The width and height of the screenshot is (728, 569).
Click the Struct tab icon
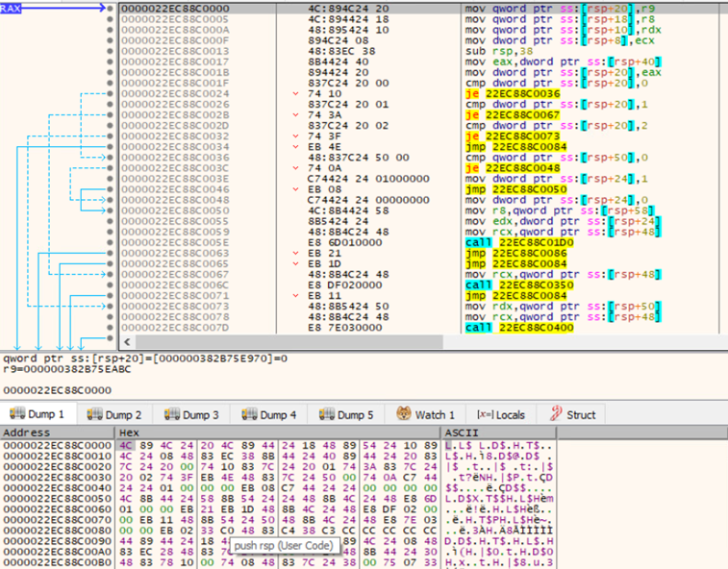pos(554,414)
